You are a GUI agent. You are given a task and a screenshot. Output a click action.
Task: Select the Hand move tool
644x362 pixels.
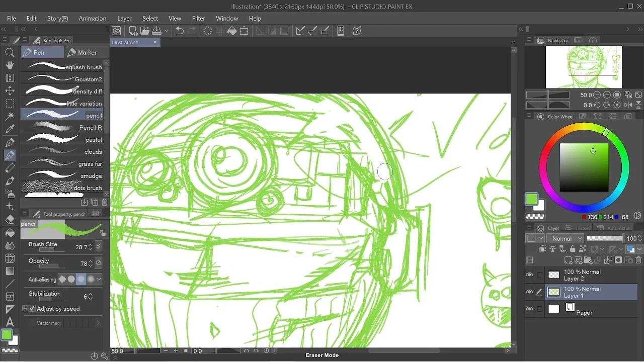pos(10,65)
